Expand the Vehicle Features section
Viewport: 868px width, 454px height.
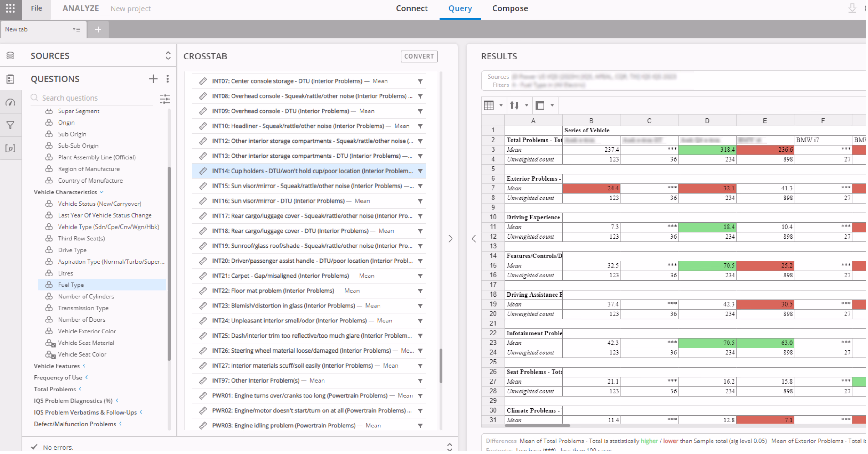(84, 366)
